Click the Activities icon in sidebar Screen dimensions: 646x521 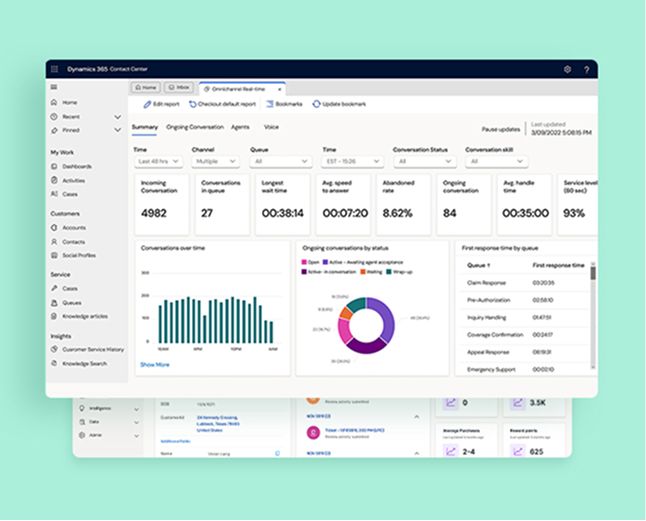coord(54,180)
